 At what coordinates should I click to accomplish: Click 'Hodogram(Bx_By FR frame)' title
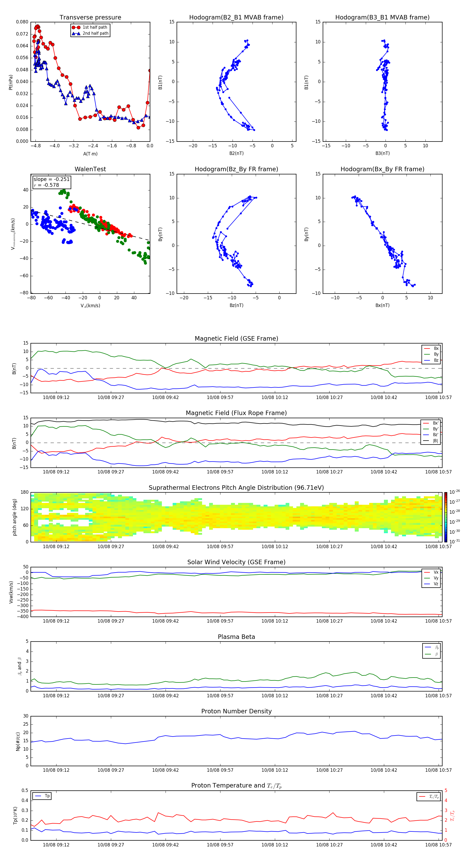pos(382,169)
